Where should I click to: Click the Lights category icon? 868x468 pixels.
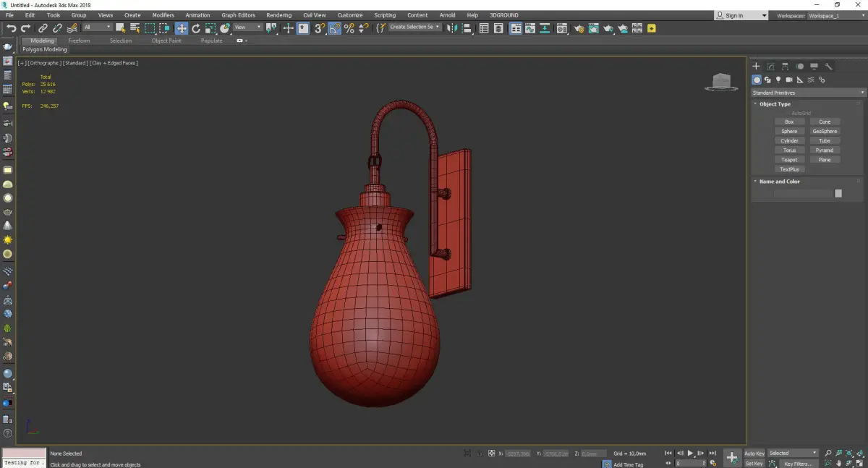(778, 80)
